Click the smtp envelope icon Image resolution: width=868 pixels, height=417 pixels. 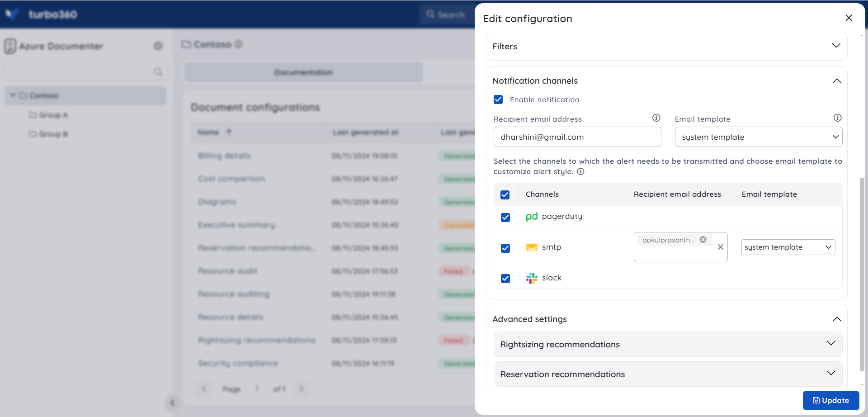point(532,247)
